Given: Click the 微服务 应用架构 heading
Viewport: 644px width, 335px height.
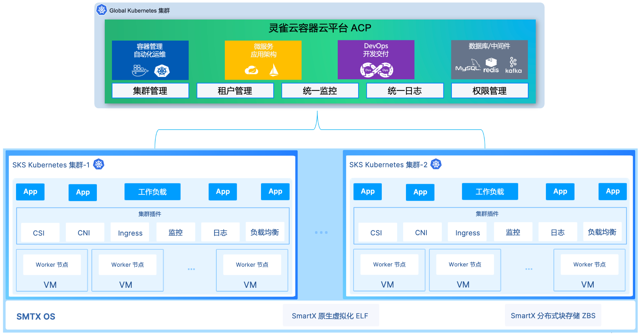Looking at the screenshot, I should 263,50.
